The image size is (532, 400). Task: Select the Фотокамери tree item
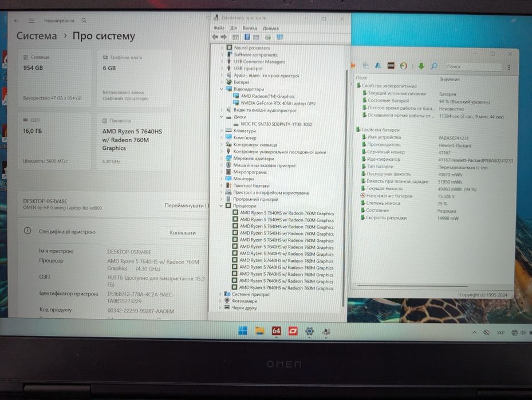pos(245,301)
